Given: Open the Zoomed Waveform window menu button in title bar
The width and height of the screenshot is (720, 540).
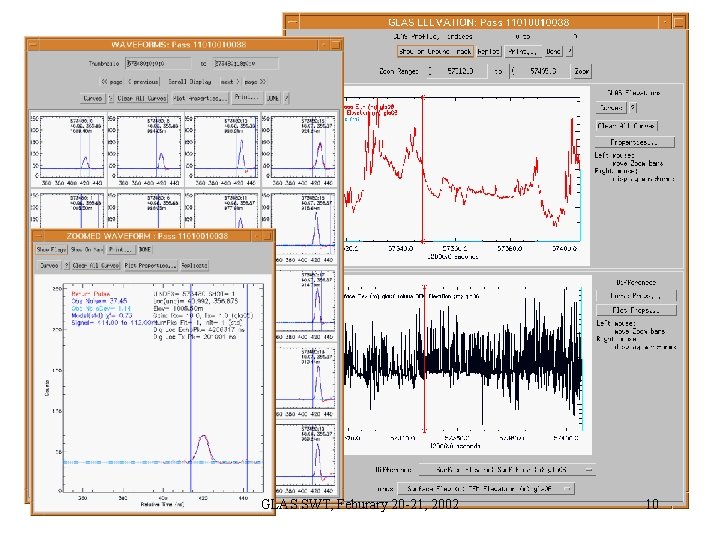Looking at the screenshot, I should [x=39, y=236].
